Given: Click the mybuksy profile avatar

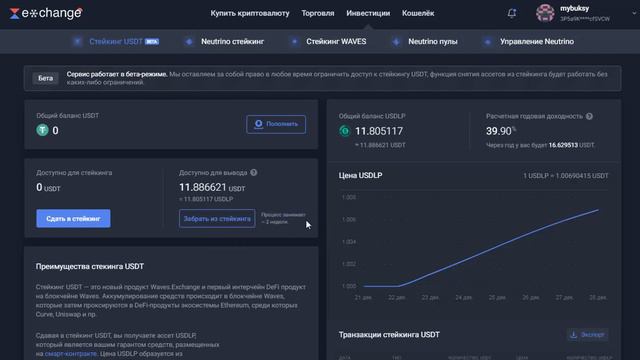Looking at the screenshot, I should [545, 13].
